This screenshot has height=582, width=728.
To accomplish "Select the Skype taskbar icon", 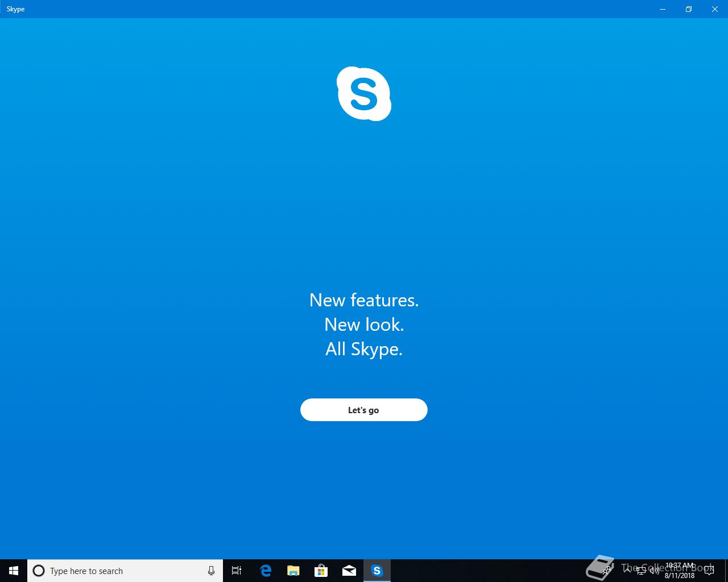I will pyautogui.click(x=377, y=571).
